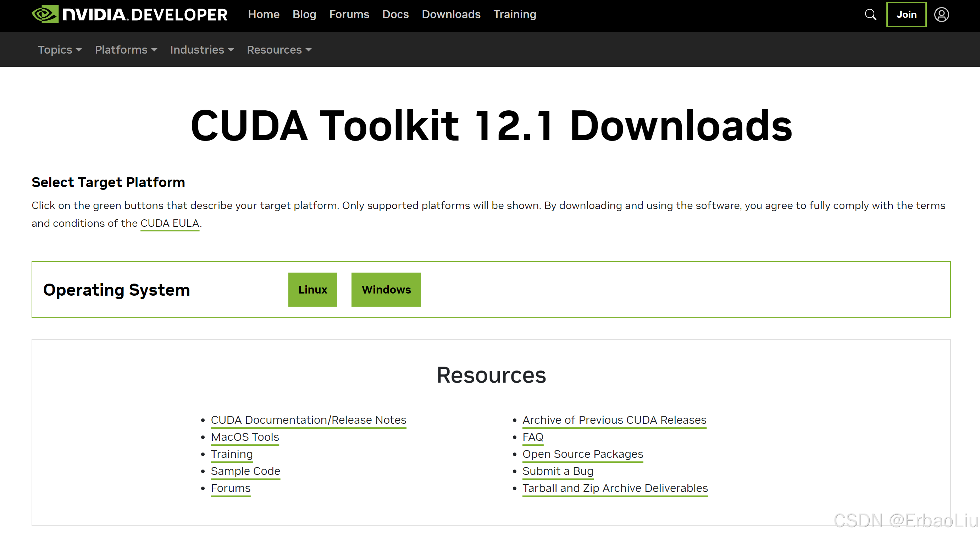Screen dimensions: 980x537
Task: Navigate to Forums in top navigation
Action: 349,15
